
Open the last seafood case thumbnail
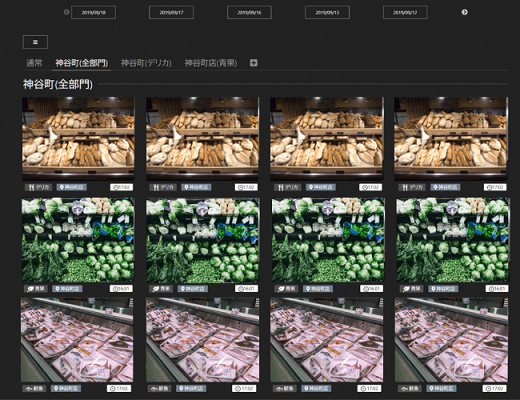click(452, 340)
